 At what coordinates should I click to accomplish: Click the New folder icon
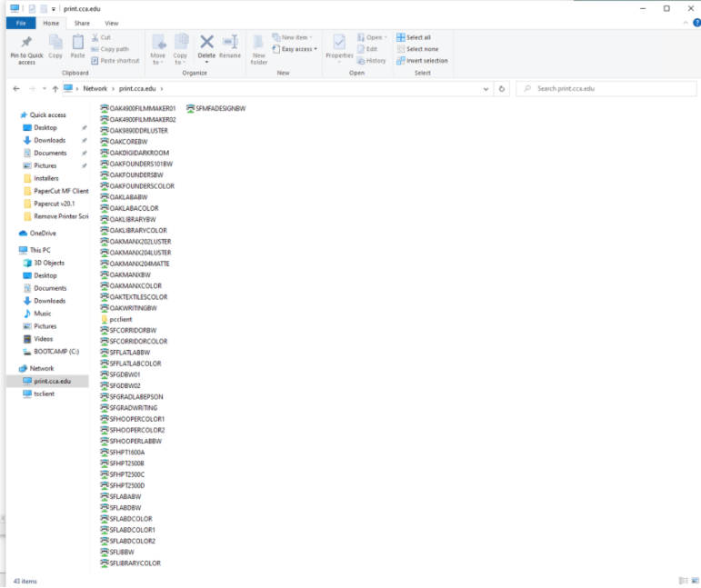259,43
